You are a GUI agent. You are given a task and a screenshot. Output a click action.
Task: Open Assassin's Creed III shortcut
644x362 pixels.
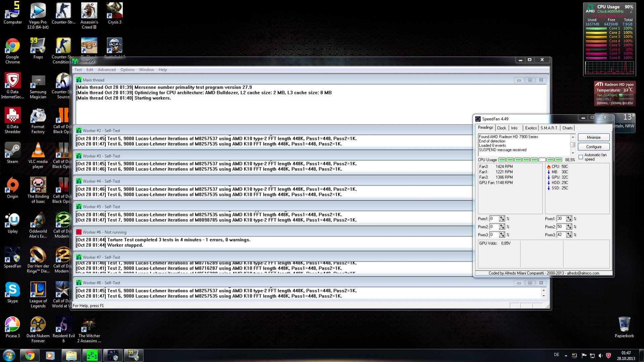89,15
